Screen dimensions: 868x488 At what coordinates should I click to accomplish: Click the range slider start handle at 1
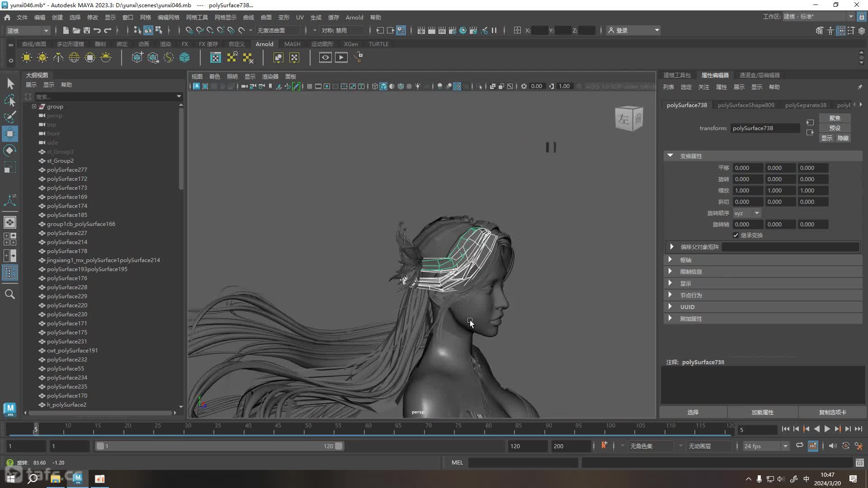[x=100, y=446]
